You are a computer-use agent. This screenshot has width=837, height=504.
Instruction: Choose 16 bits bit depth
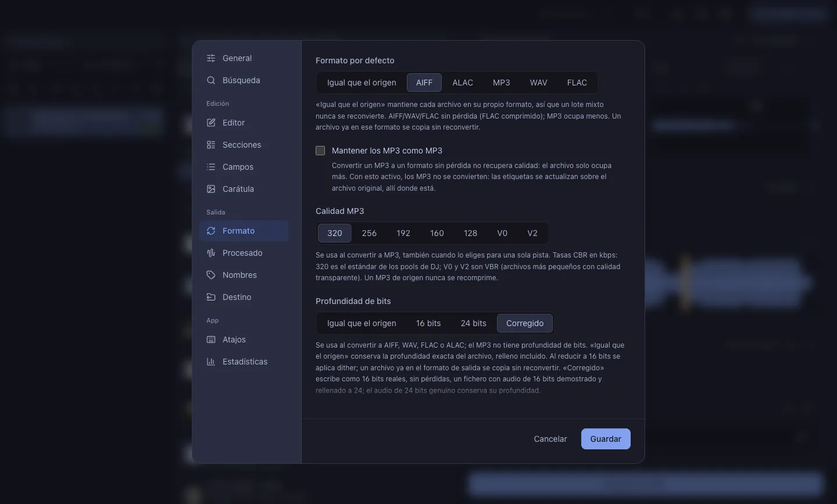coord(428,323)
